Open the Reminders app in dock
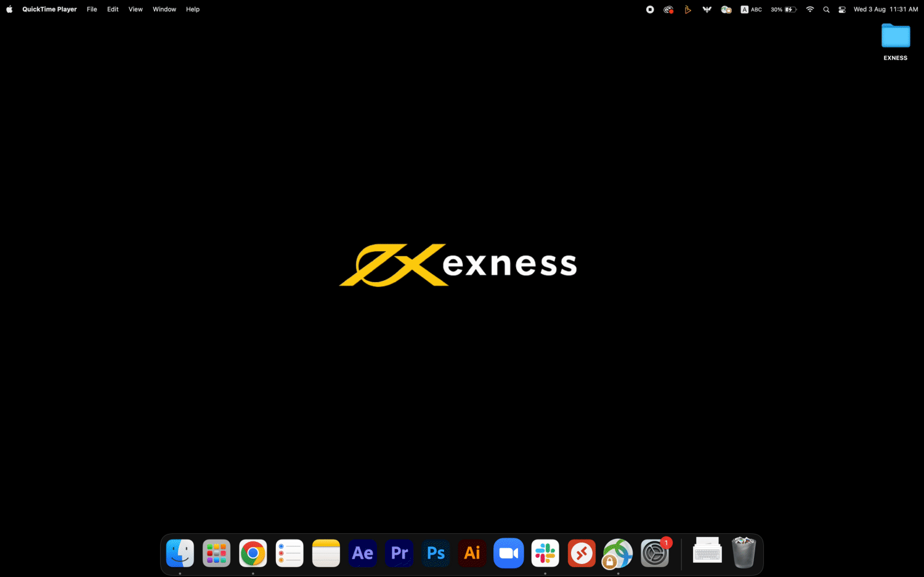This screenshot has height=577, width=924. coord(290,553)
